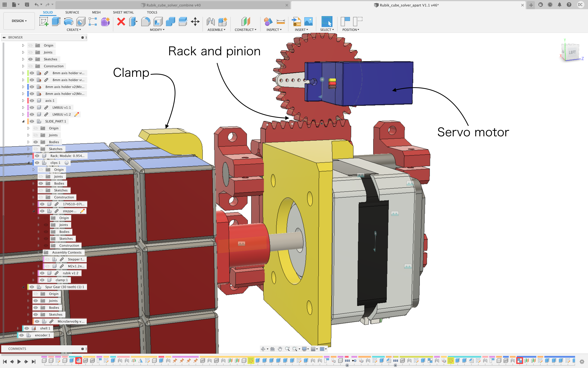Open the Job Status clock icon

pyautogui.click(x=550, y=5)
